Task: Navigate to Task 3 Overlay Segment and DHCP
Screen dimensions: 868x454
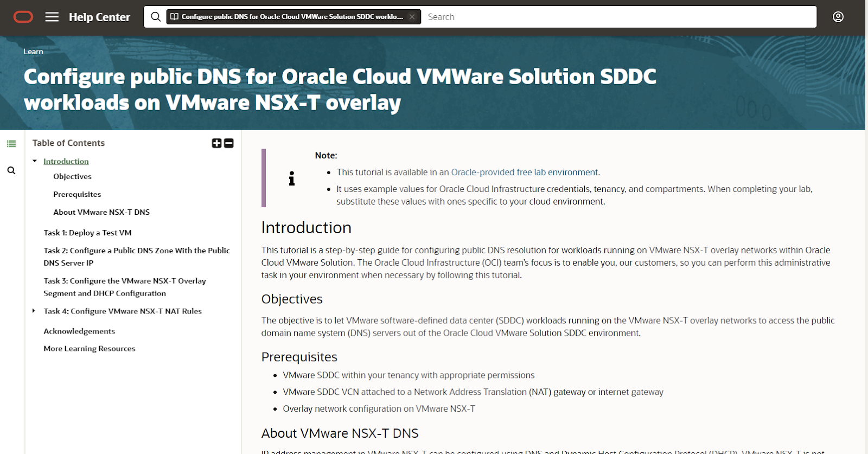Action: [x=125, y=287]
